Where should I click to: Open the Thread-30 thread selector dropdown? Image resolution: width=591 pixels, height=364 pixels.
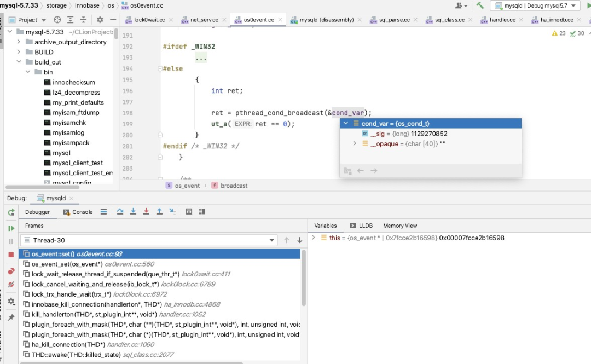coord(149,240)
